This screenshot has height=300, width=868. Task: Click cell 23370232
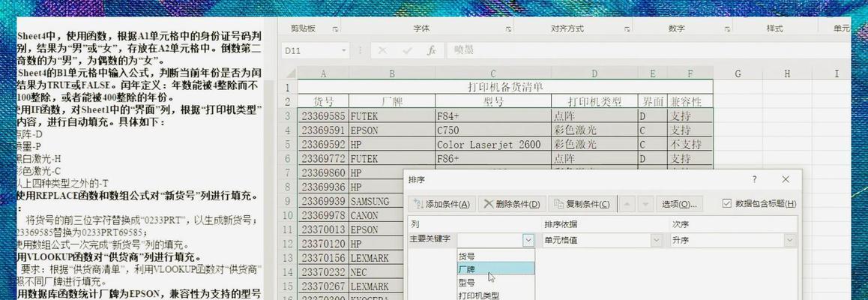coord(323,271)
